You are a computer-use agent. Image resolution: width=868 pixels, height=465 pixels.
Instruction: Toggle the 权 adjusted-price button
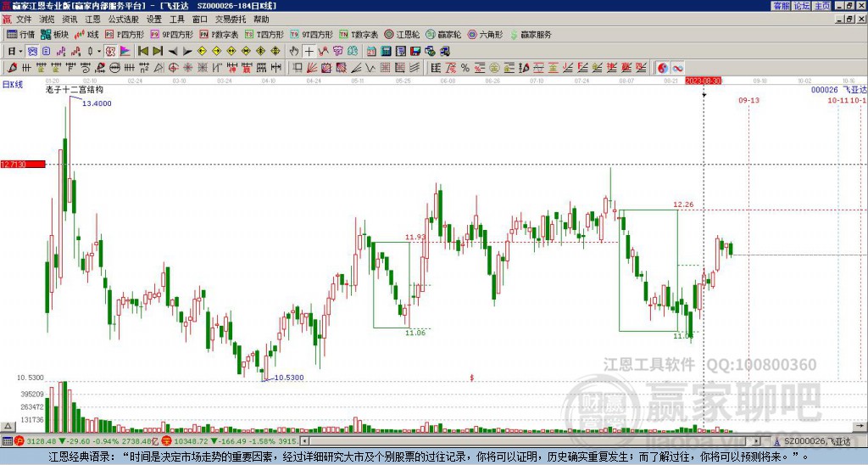(110, 51)
